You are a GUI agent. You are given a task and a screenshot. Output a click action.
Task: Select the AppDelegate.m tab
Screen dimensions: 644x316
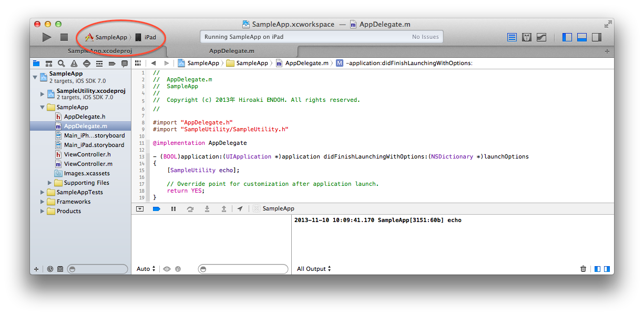pos(232,51)
